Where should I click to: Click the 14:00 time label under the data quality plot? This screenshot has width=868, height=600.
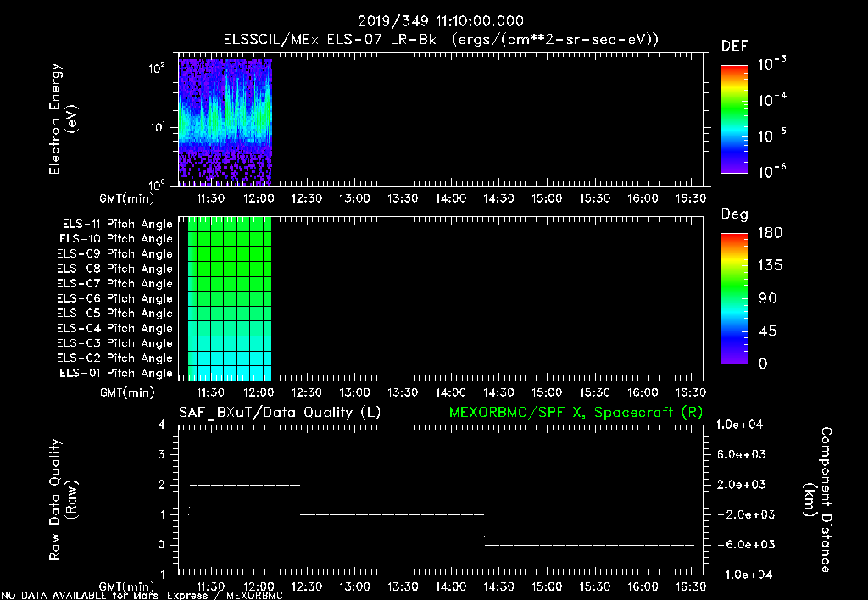[451, 586]
